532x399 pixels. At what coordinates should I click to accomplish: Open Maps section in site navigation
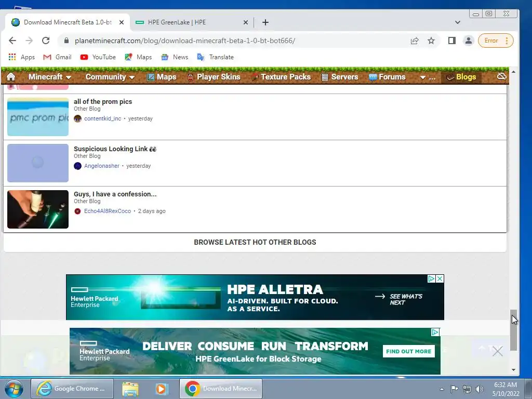click(x=162, y=77)
